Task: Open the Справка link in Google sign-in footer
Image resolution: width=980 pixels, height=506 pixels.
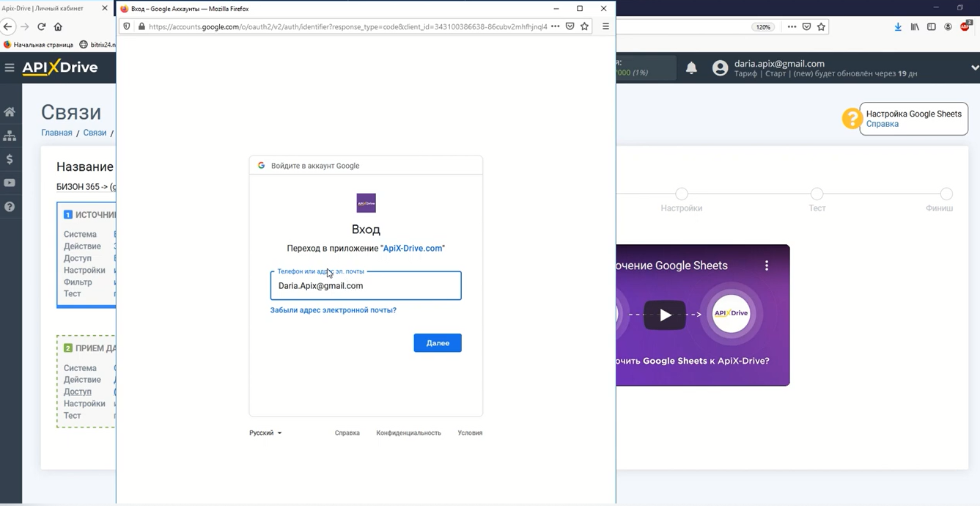Action: (x=347, y=433)
